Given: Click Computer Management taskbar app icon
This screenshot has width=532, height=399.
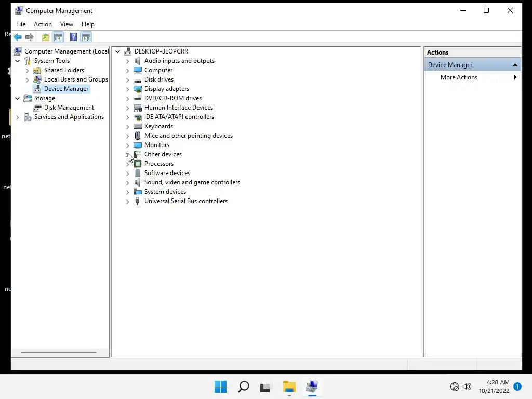Looking at the screenshot, I should (312, 387).
